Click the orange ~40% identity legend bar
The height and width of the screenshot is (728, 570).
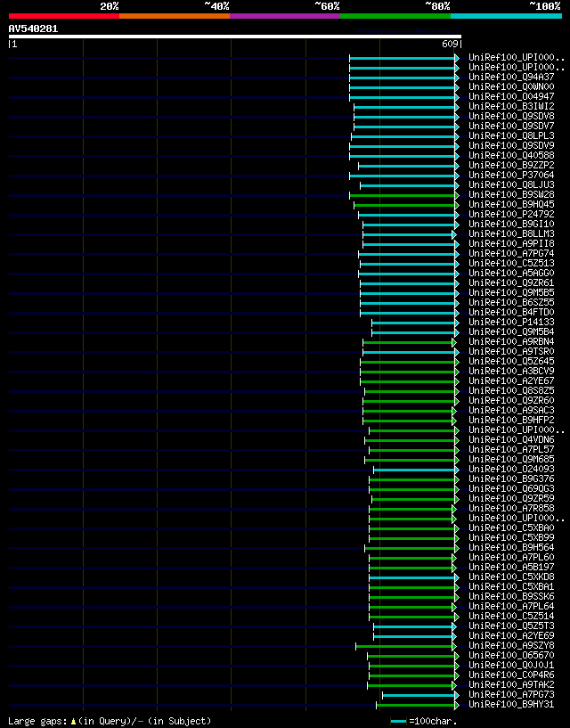(175, 16)
